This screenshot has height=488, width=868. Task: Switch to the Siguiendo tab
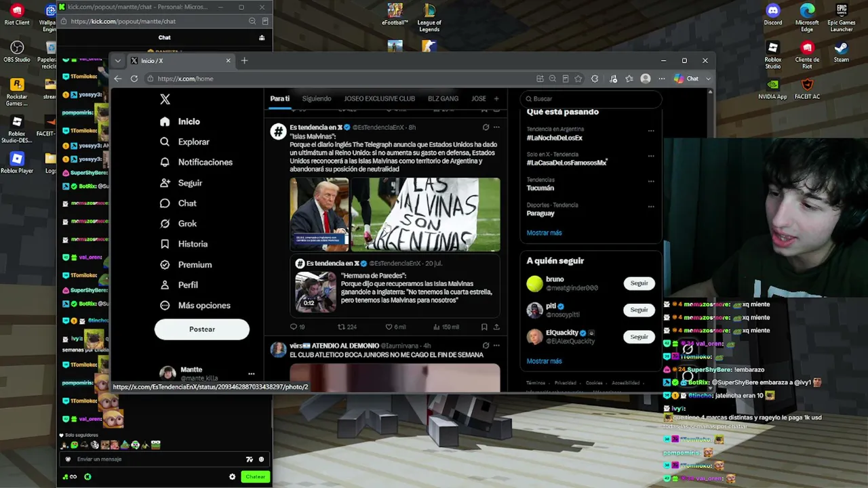(x=317, y=98)
